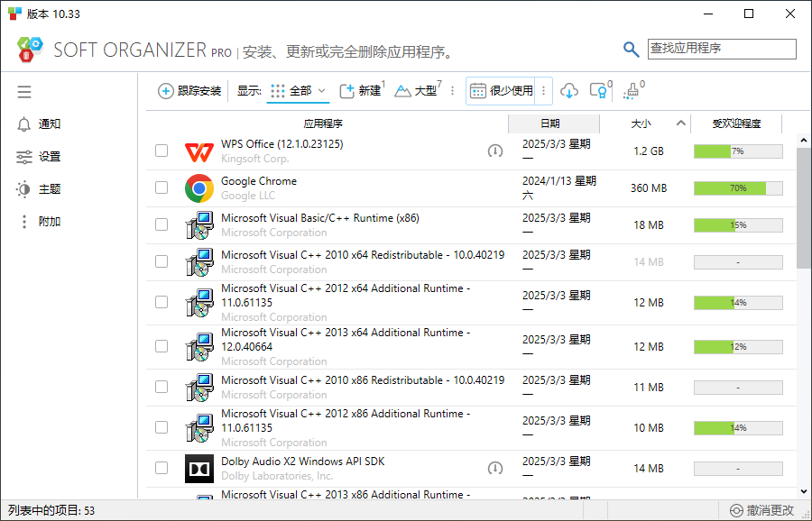Check the Dolby Audio X2 checkbox
This screenshot has height=521, width=812.
click(x=161, y=468)
